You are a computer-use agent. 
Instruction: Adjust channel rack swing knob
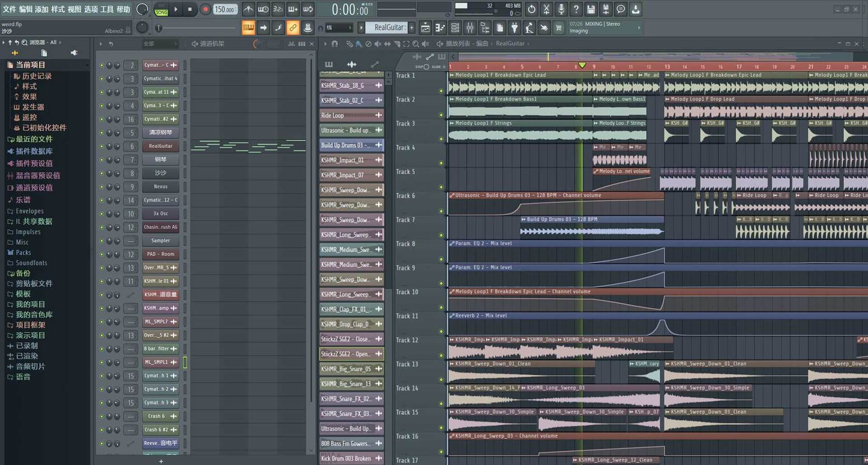click(257, 44)
